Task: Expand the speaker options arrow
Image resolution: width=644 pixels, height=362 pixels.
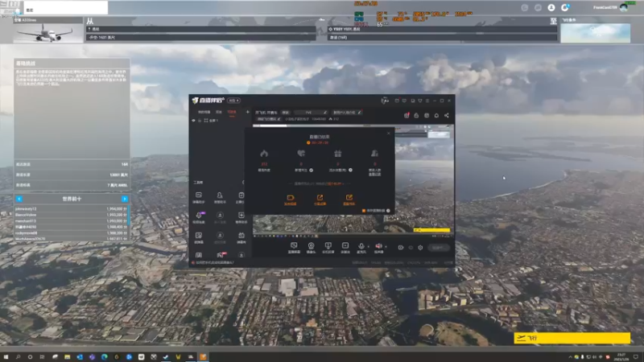Action: (x=386, y=247)
